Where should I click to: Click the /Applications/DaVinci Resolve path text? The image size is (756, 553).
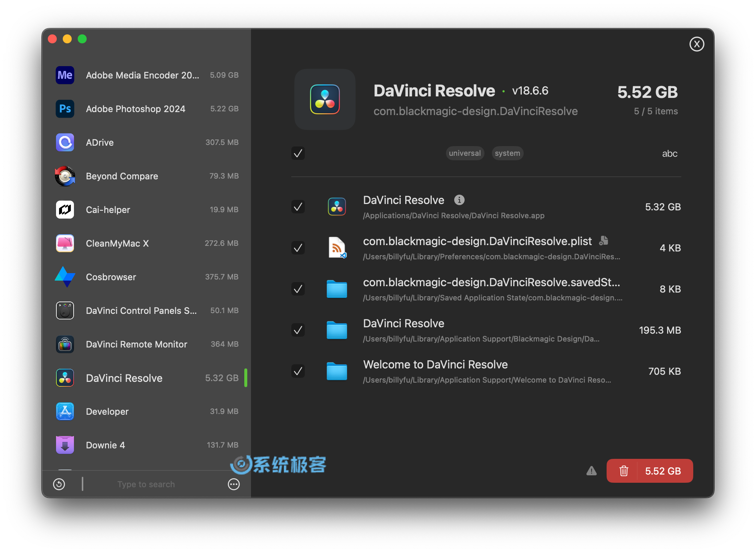click(x=454, y=216)
